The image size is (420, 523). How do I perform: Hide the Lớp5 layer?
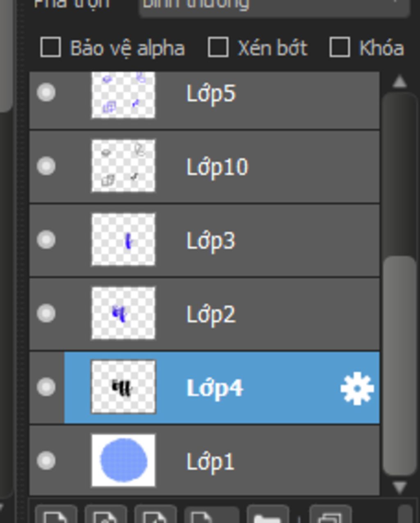click(46, 92)
